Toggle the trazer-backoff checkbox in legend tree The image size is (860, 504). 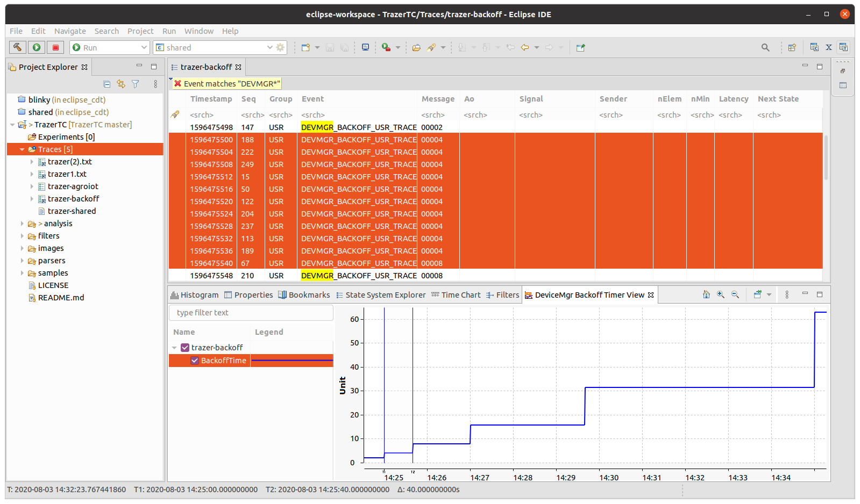[x=185, y=348]
